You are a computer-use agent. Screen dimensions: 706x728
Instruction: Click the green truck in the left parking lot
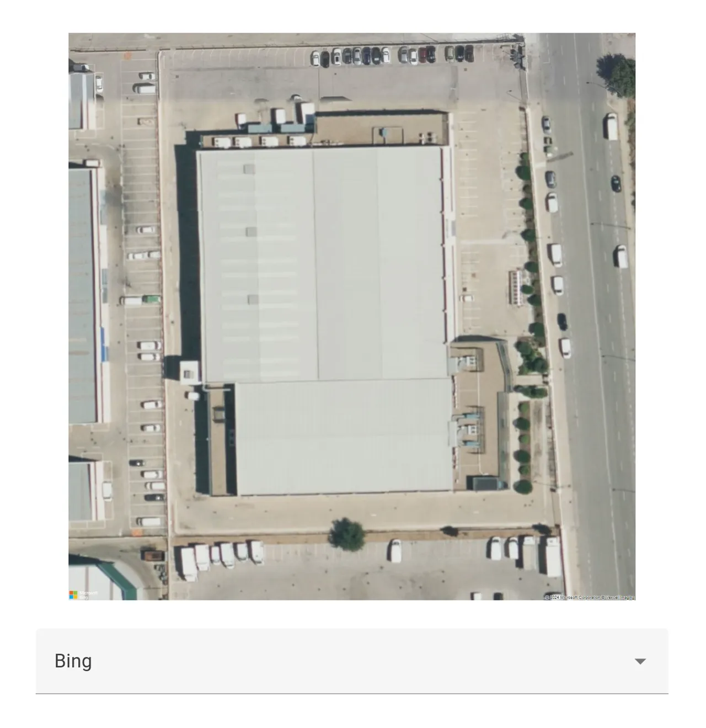pos(151,300)
